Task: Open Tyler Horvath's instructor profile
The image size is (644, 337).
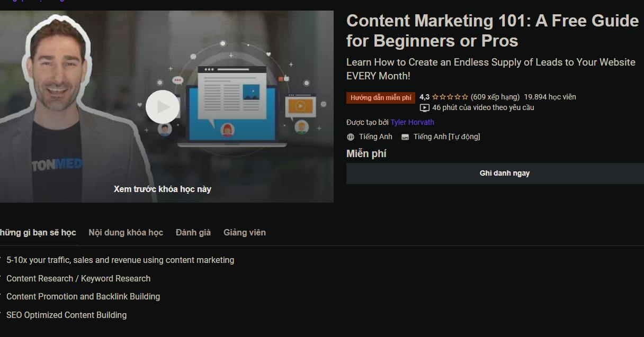Action: 413,122
